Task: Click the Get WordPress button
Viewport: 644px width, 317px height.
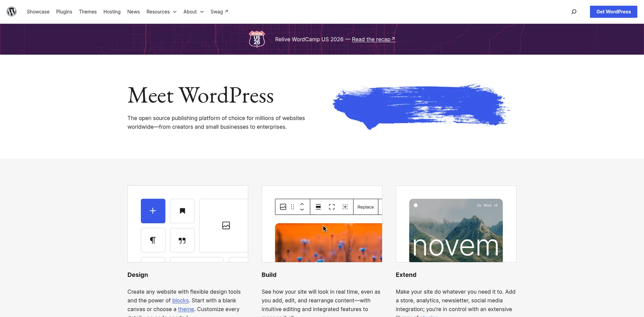Action: click(614, 12)
